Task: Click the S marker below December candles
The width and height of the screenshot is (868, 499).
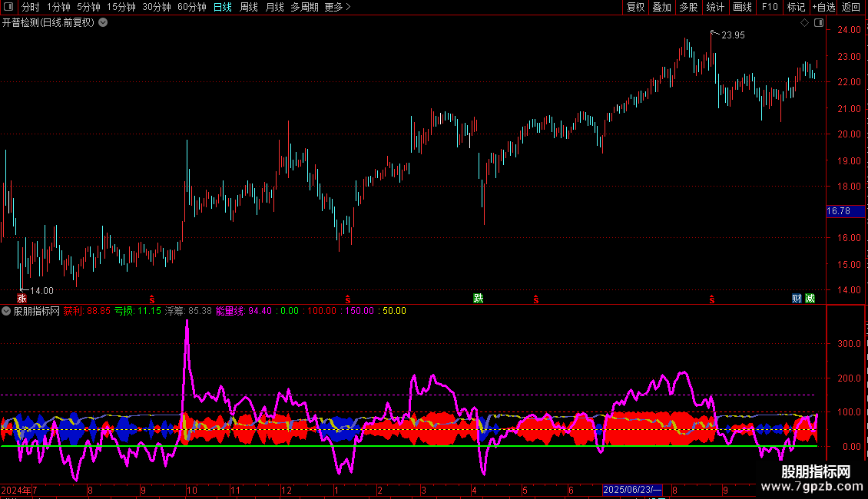Action: pos(348,299)
